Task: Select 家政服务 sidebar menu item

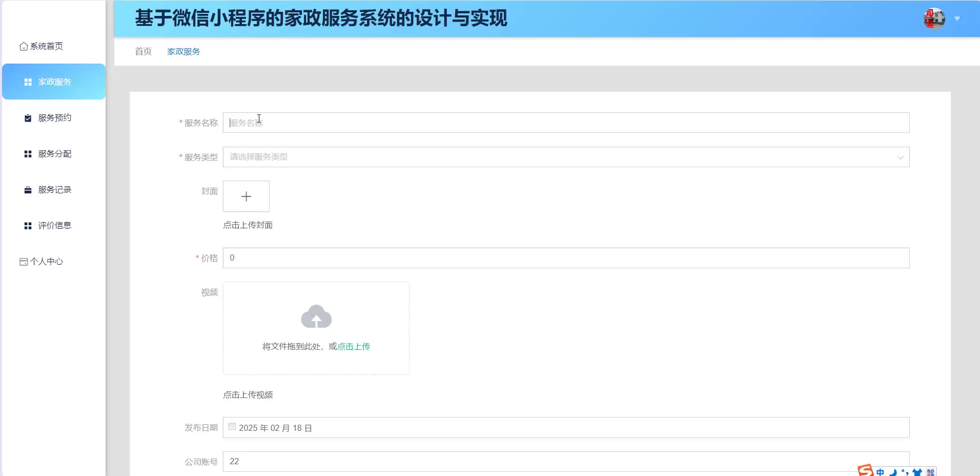Action: tap(54, 82)
